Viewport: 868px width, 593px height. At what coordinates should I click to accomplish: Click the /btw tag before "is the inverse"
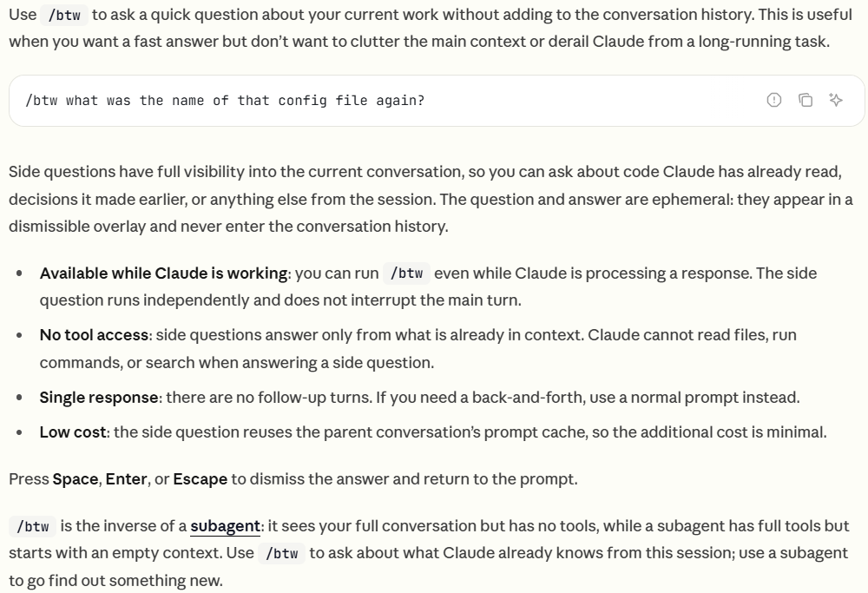coord(33,526)
